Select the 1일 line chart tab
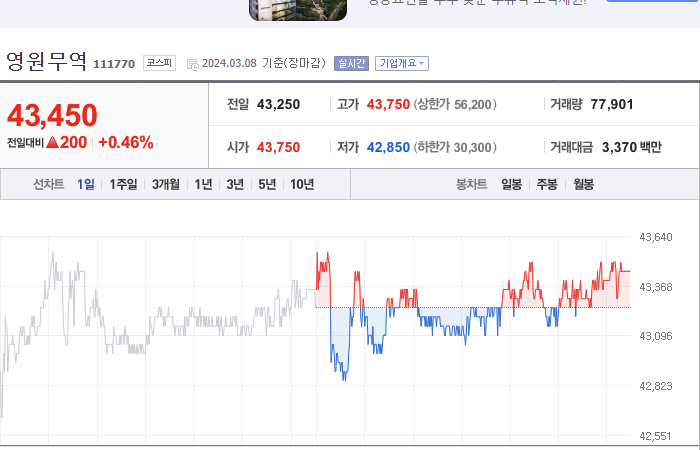Screen dimensions: 700x450 [x=86, y=184]
